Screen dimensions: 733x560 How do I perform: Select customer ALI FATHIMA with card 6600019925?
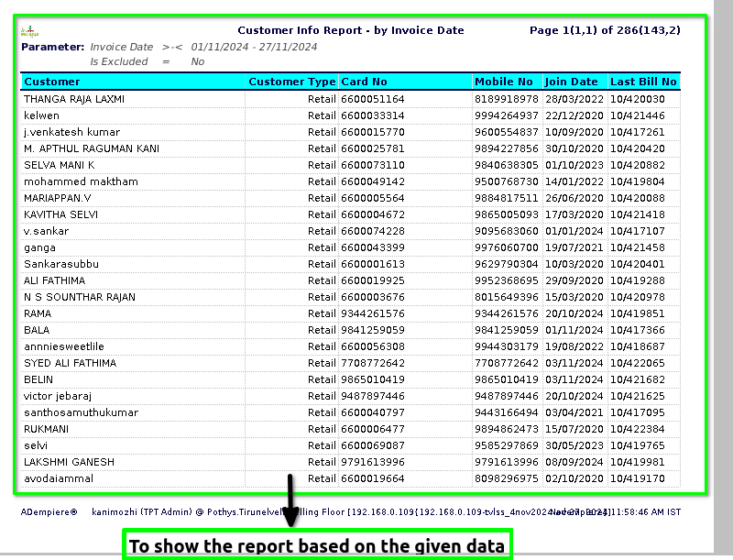tap(55, 280)
